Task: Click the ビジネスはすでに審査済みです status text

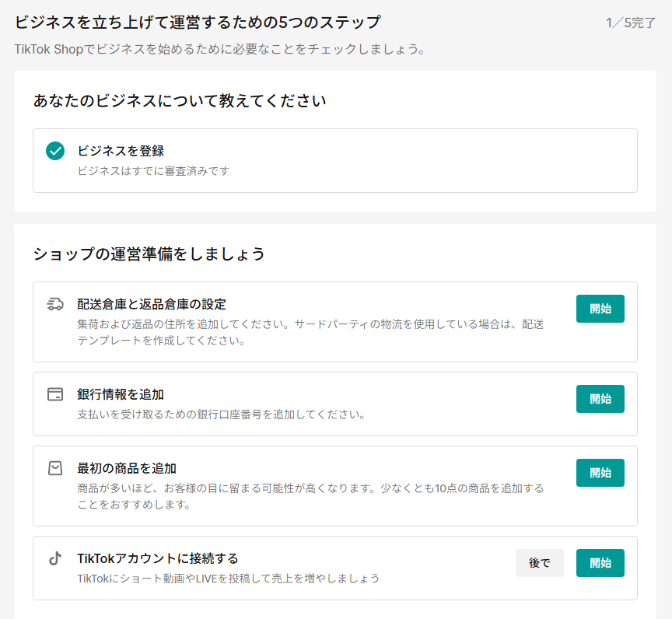Action: pyautogui.click(x=153, y=170)
